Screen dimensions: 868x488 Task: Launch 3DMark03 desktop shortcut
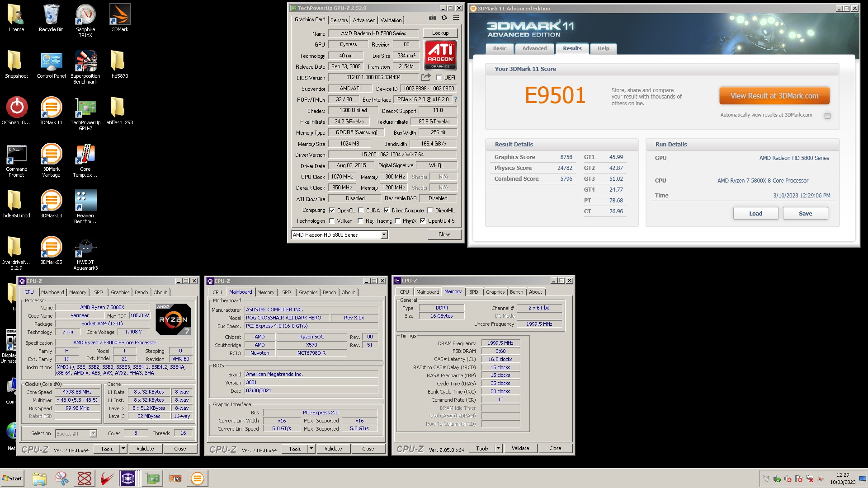pyautogui.click(x=51, y=204)
